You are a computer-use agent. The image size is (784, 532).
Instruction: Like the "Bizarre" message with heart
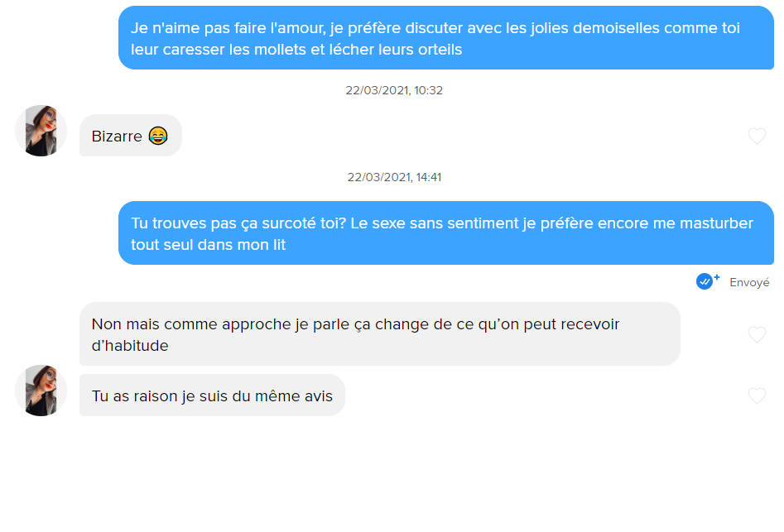757,136
